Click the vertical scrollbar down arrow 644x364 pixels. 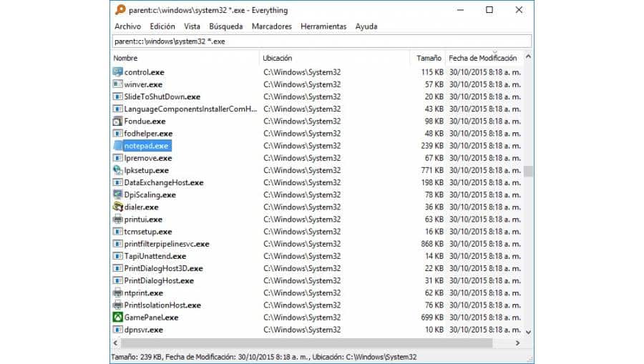tap(528, 332)
